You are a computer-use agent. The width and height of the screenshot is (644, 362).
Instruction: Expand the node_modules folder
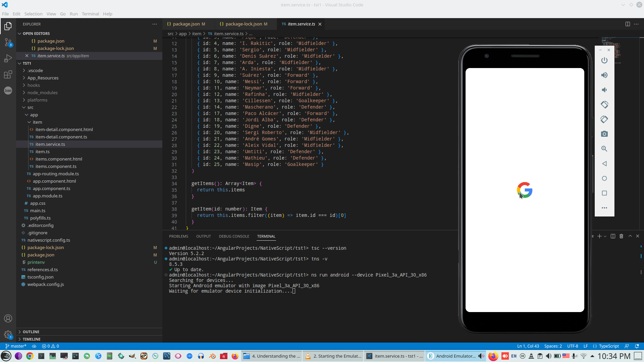[43, 93]
